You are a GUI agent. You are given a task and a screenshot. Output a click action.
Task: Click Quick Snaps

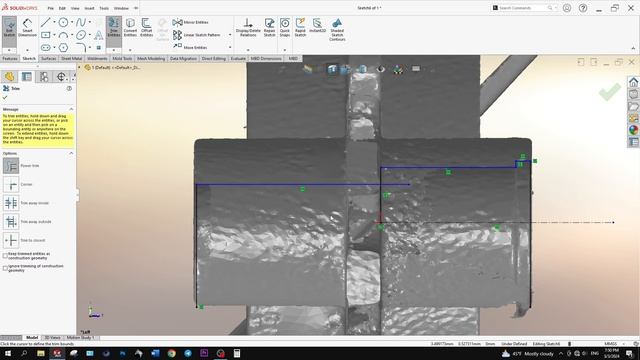pyautogui.click(x=284, y=27)
